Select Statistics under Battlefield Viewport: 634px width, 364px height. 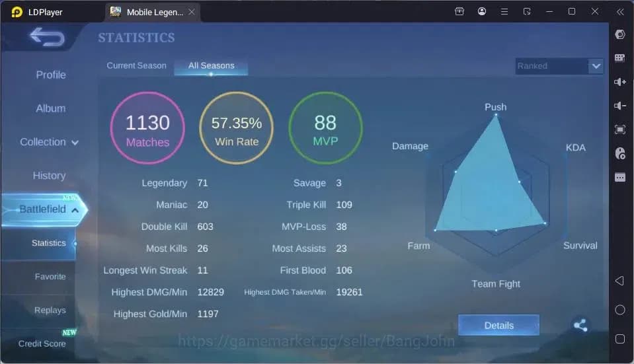click(x=48, y=243)
